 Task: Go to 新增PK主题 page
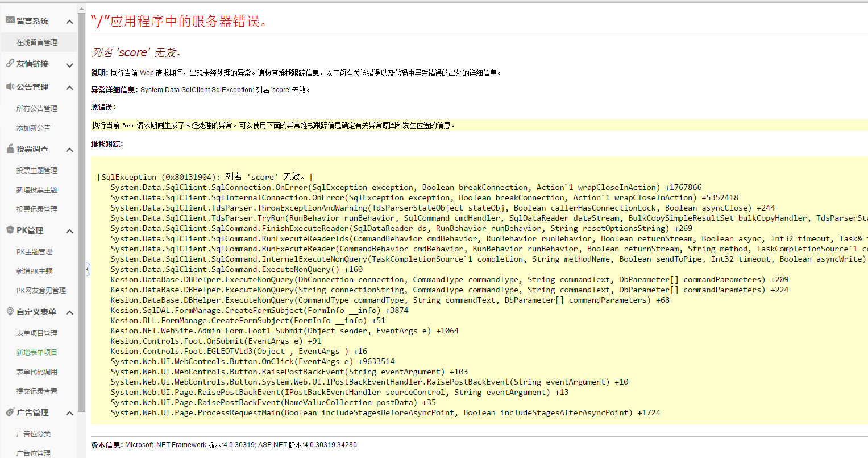(x=35, y=271)
